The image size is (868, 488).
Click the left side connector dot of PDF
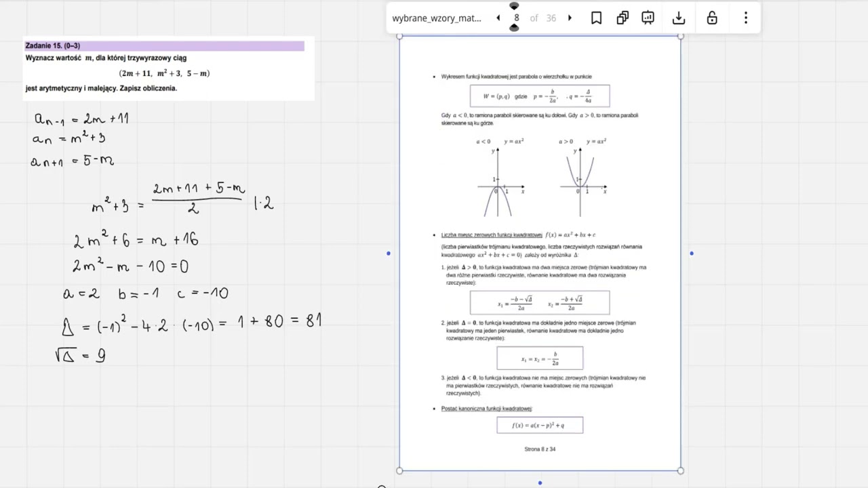click(x=389, y=253)
